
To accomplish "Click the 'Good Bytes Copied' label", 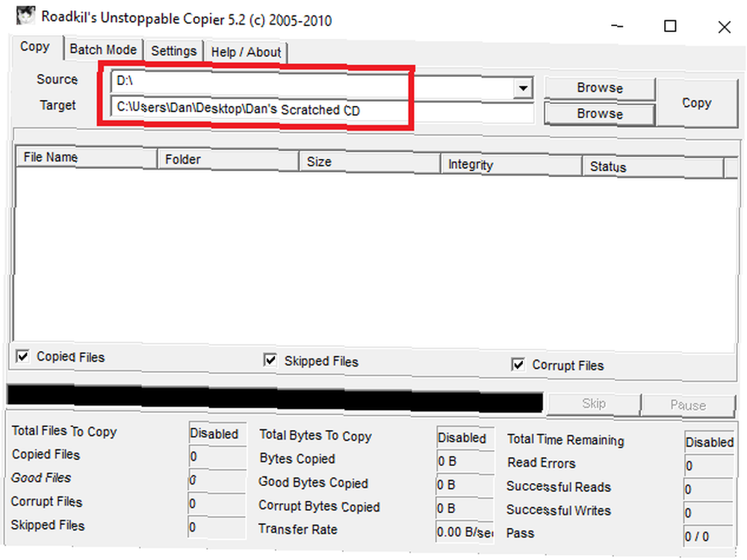I will pos(314,482).
